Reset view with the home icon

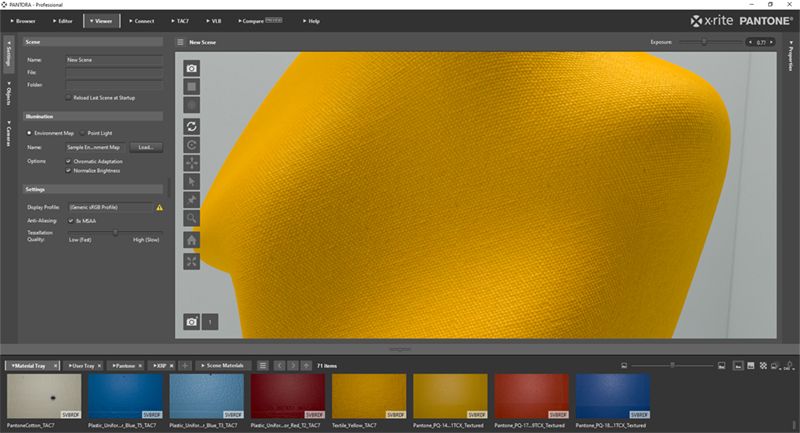[191, 240]
